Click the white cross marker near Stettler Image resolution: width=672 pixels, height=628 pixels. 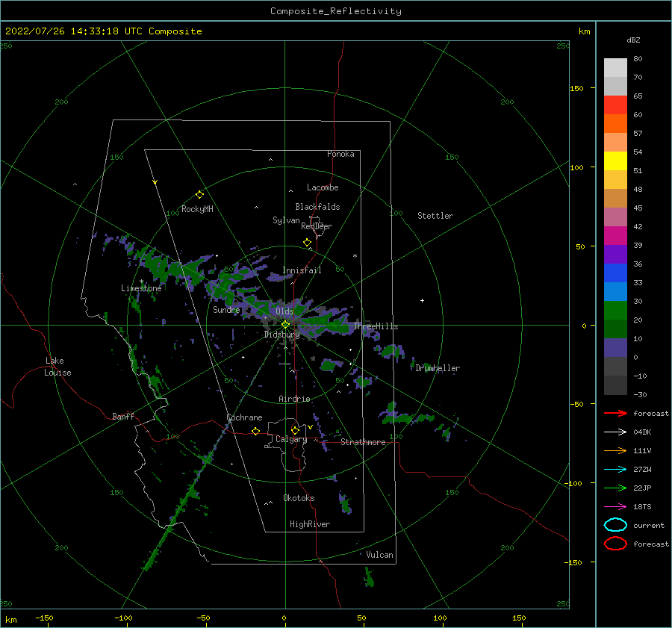click(422, 300)
